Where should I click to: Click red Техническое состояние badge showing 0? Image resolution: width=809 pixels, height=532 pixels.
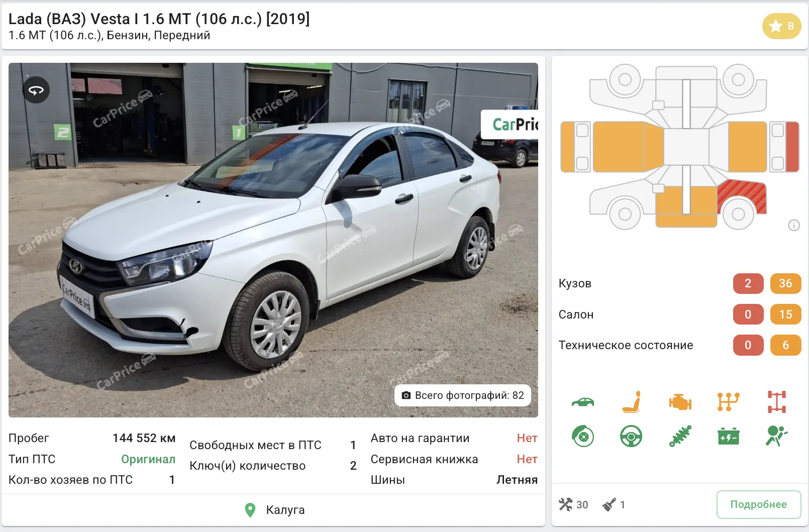click(x=748, y=345)
